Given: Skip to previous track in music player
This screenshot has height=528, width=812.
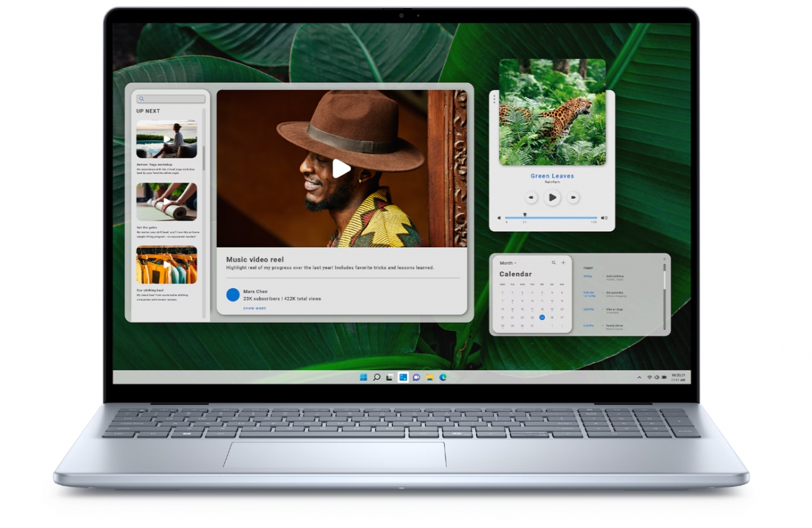Looking at the screenshot, I should (x=531, y=197).
